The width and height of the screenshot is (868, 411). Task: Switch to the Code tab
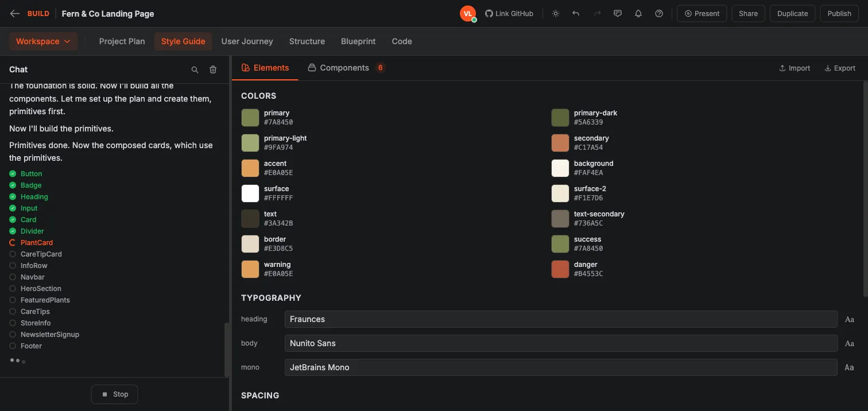(x=402, y=41)
